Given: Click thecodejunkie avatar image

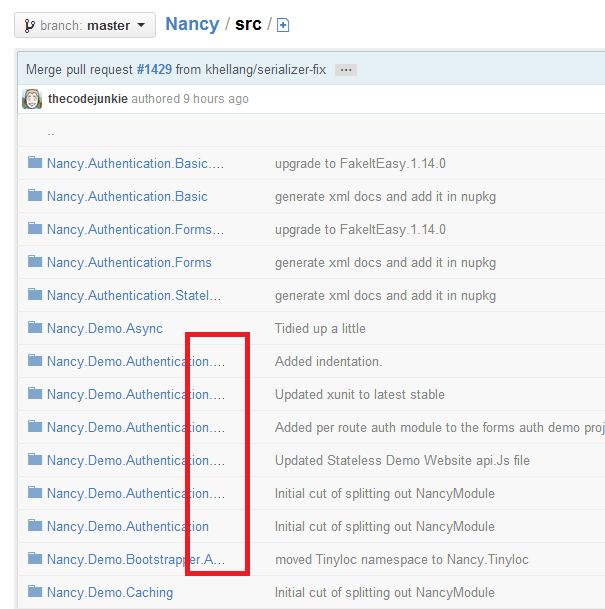Looking at the screenshot, I should tap(32, 99).
